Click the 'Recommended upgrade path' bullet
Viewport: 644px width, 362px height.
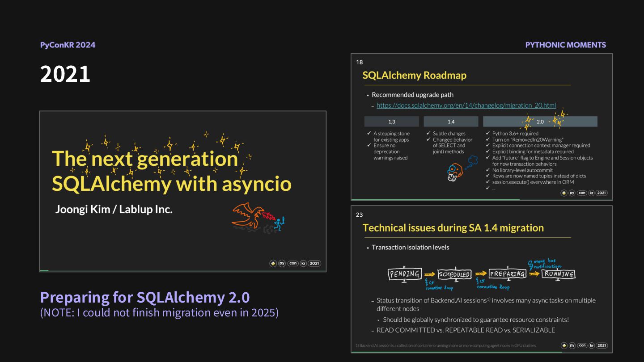[x=412, y=95]
